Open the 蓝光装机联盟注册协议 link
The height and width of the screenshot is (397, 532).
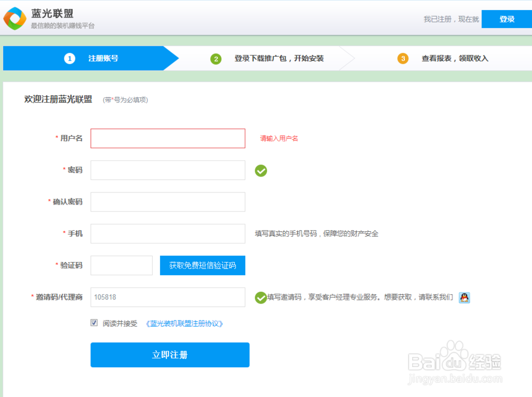click(184, 324)
